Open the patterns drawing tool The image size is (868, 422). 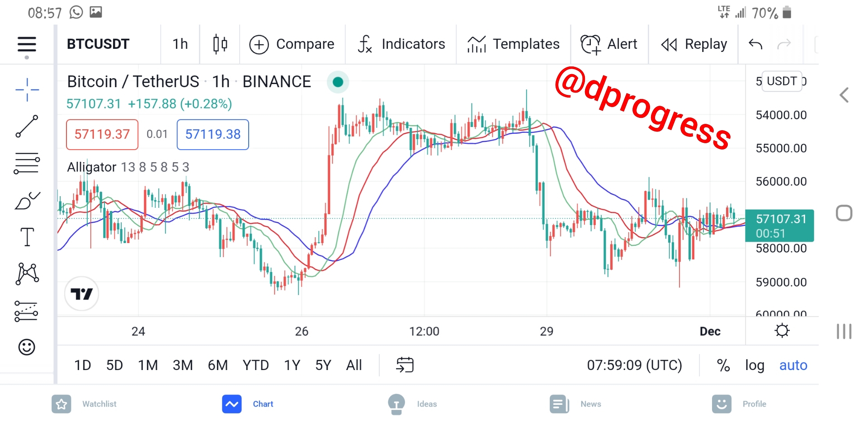[27, 274]
